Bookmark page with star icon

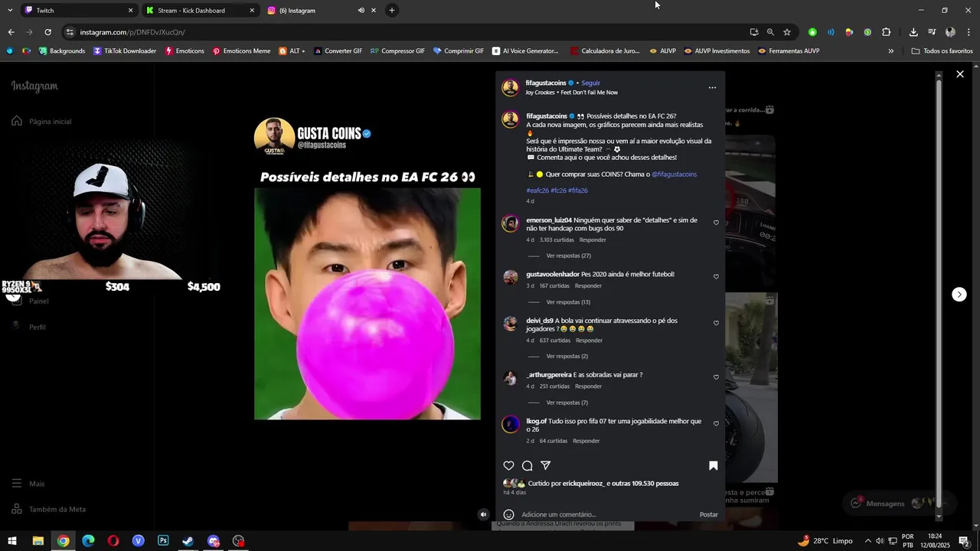click(x=786, y=32)
